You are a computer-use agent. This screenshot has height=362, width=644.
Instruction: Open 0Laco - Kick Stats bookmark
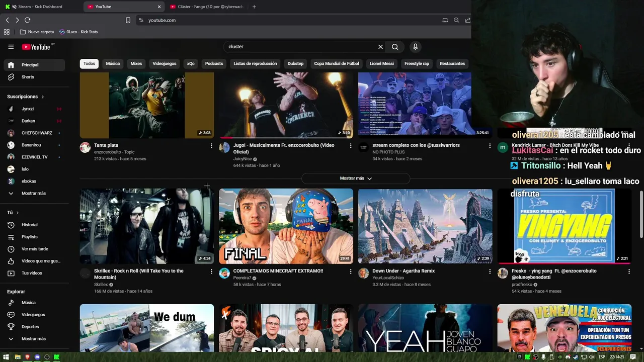coord(78,32)
